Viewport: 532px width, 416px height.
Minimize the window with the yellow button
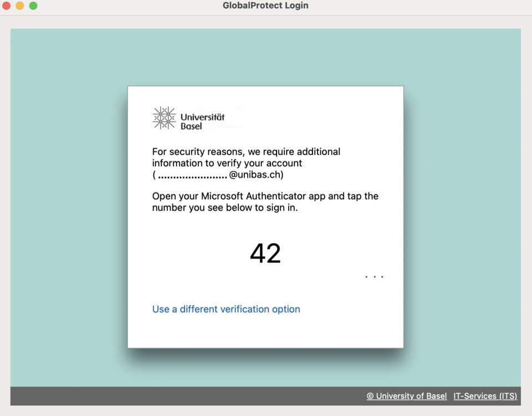tap(20, 6)
